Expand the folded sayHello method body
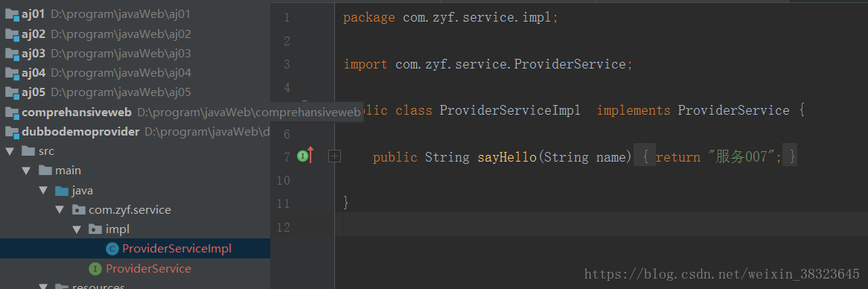Viewport: 868px width, 289px height. click(x=334, y=156)
